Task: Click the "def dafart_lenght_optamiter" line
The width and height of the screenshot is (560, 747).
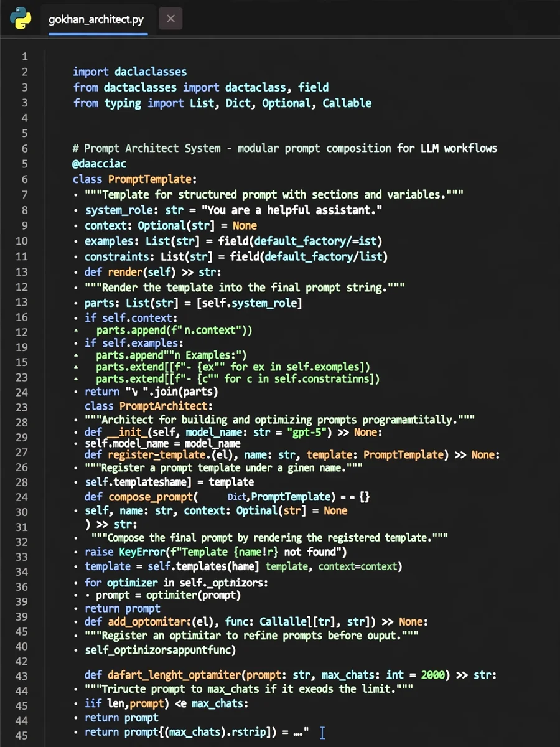Action: pos(291,675)
